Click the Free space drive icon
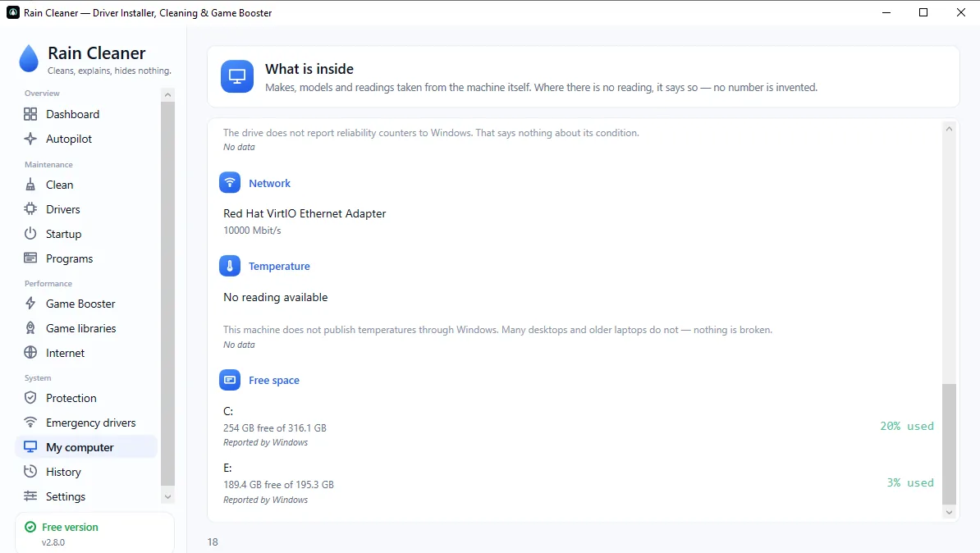Screen dimensions: 980x553 coord(230,380)
